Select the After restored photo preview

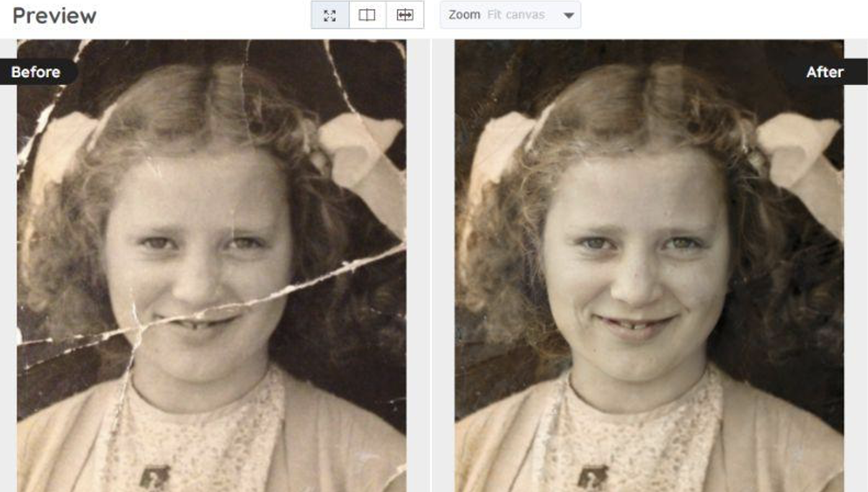tap(649, 266)
